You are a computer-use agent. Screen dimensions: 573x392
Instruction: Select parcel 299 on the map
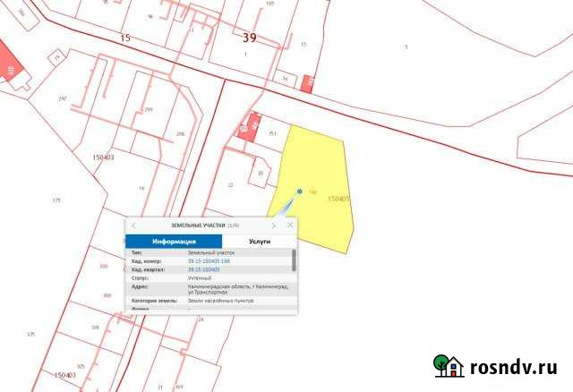coord(149,109)
